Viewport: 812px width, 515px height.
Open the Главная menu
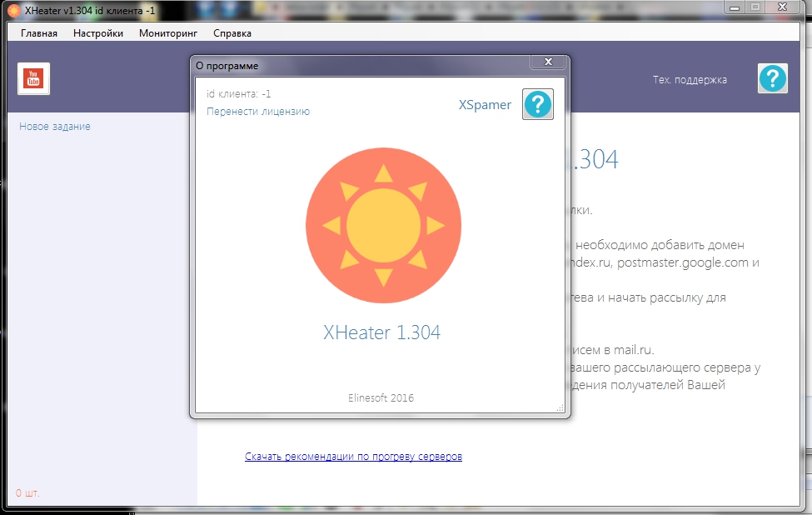[39, 33]
